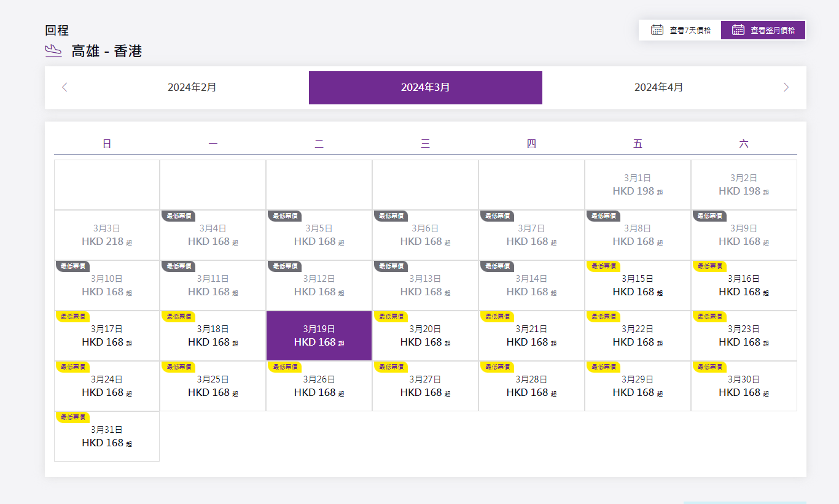Select the highlighted 3月19日 date cell
Screen dimensions: 839x504
tap(319, 336)
